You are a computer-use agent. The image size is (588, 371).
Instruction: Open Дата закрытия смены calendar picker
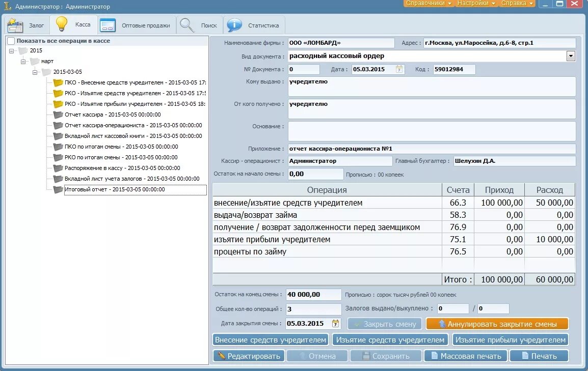coord(335,323)
